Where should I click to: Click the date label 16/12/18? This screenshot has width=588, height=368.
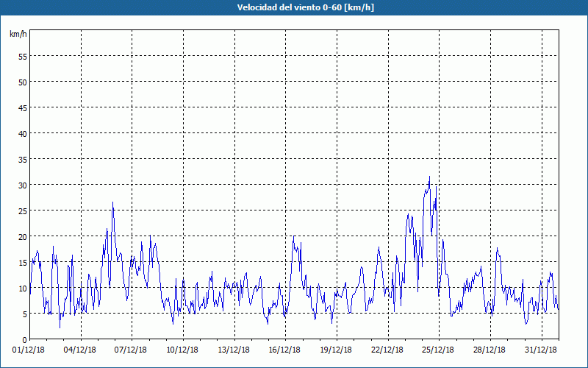284,350
